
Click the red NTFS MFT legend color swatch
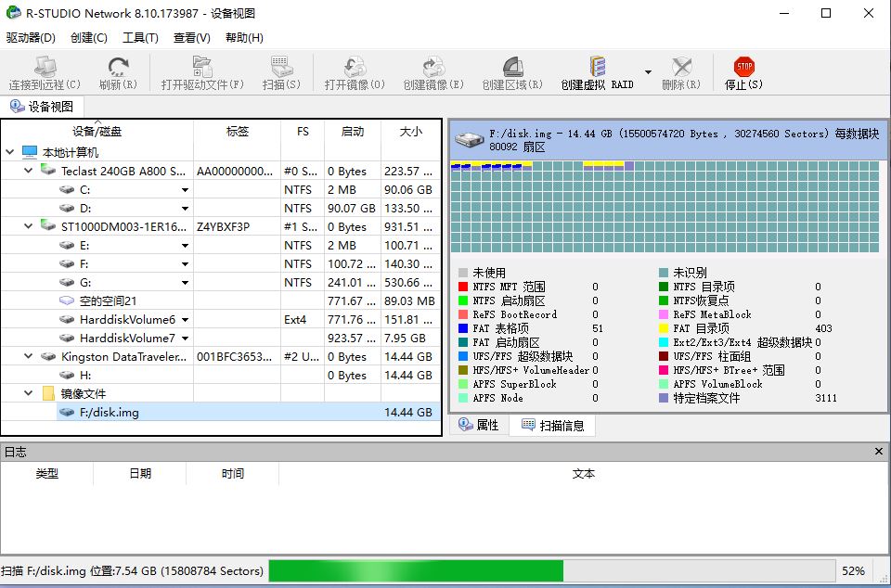coord(463,288)
